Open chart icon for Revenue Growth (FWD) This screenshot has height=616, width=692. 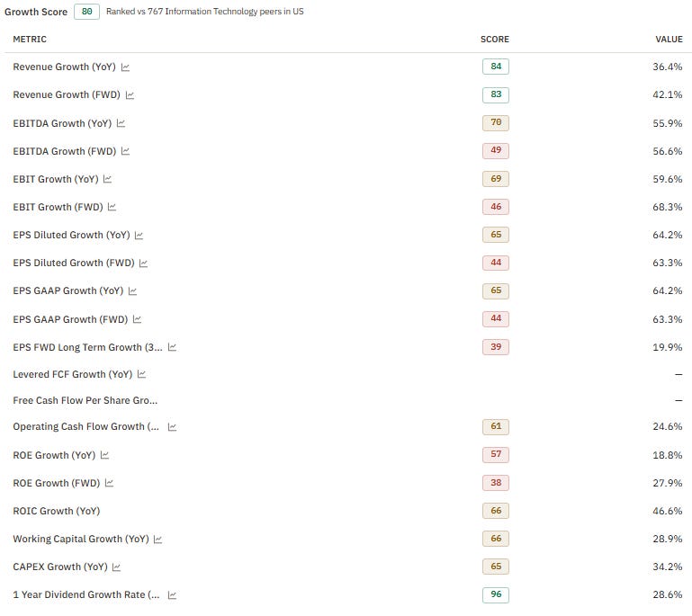(x=130, y=95)
